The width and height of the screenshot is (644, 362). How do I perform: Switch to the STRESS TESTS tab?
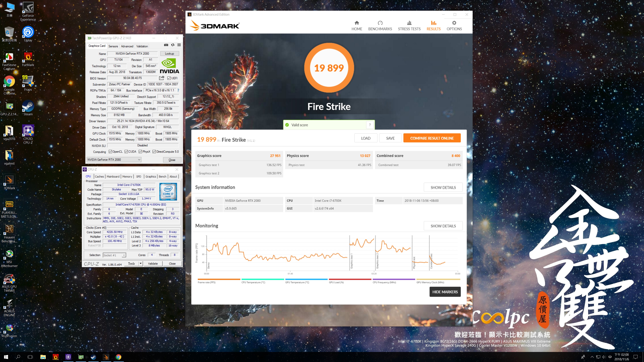click(x=409, y=26)
